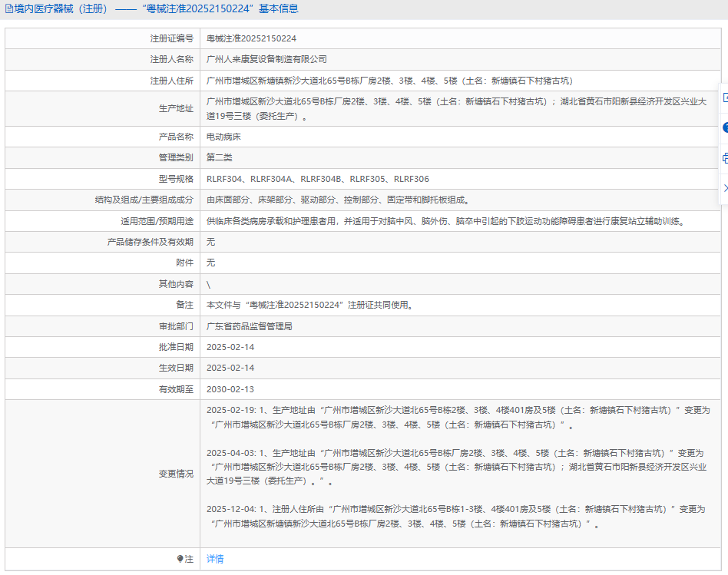This screenshot has height=575, width=728.
Task: Click the document icon in page title
Action: tap(8, 8)
